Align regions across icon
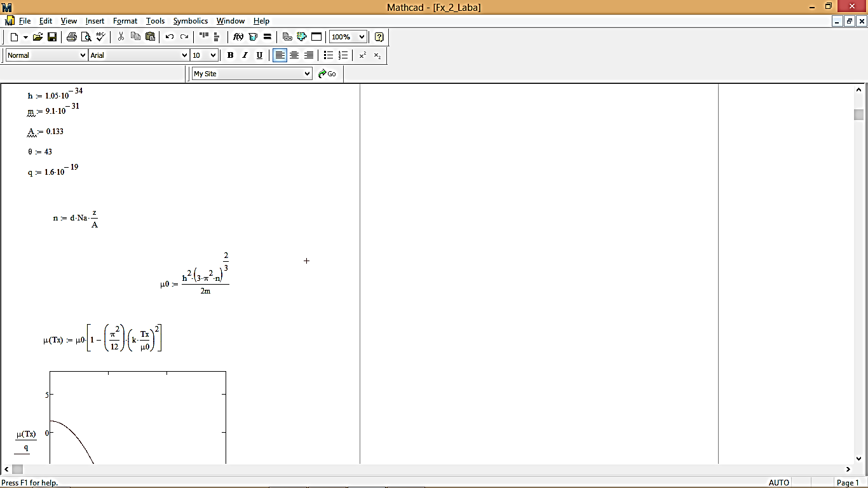 204,37
